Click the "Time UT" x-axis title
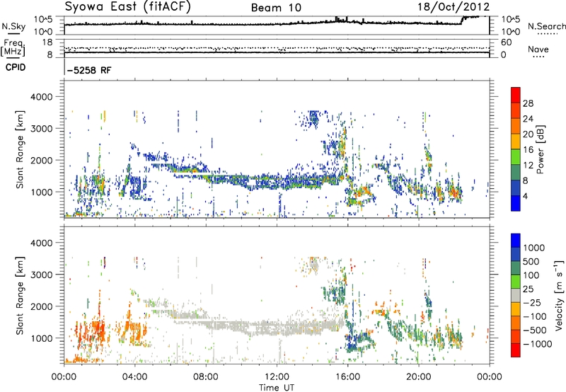 pos(277,388)
